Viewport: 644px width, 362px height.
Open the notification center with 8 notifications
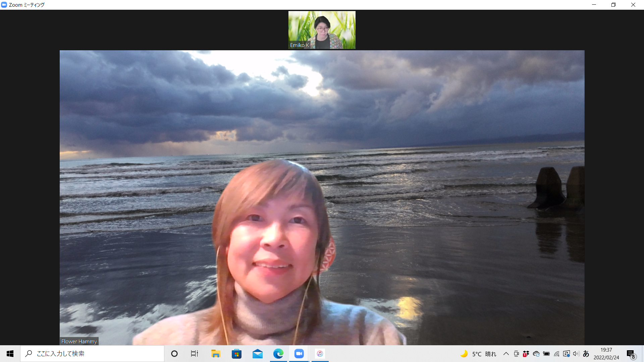631,354
